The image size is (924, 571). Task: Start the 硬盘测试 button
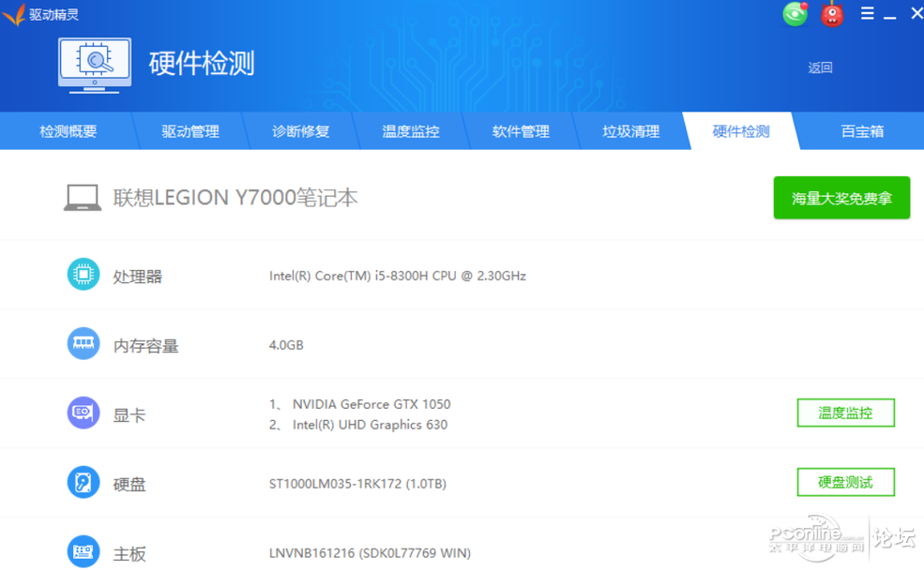845,482
